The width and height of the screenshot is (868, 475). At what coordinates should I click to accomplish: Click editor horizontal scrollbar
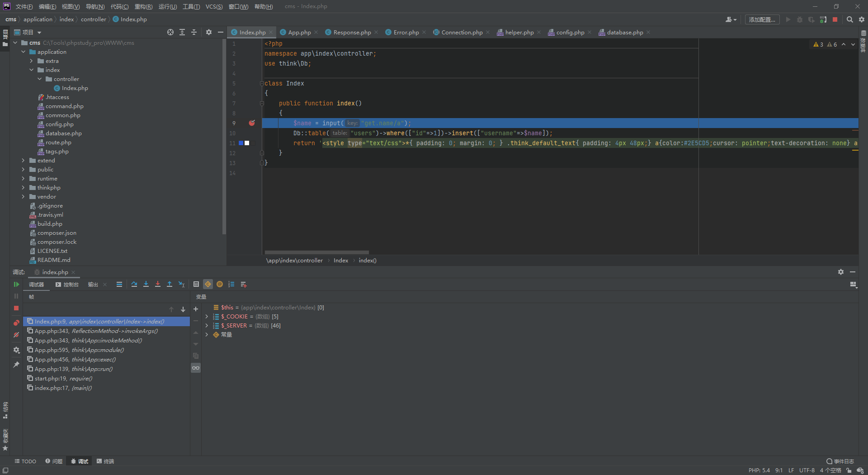coord(317,252)
